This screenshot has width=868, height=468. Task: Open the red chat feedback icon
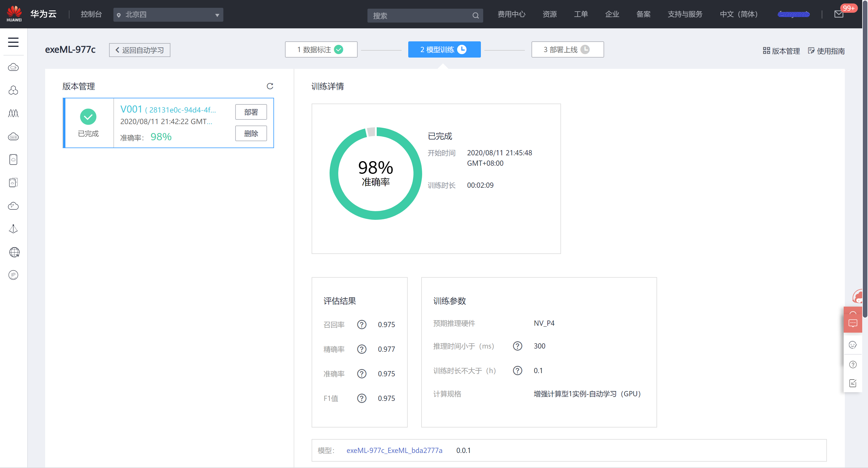(852, 323)
